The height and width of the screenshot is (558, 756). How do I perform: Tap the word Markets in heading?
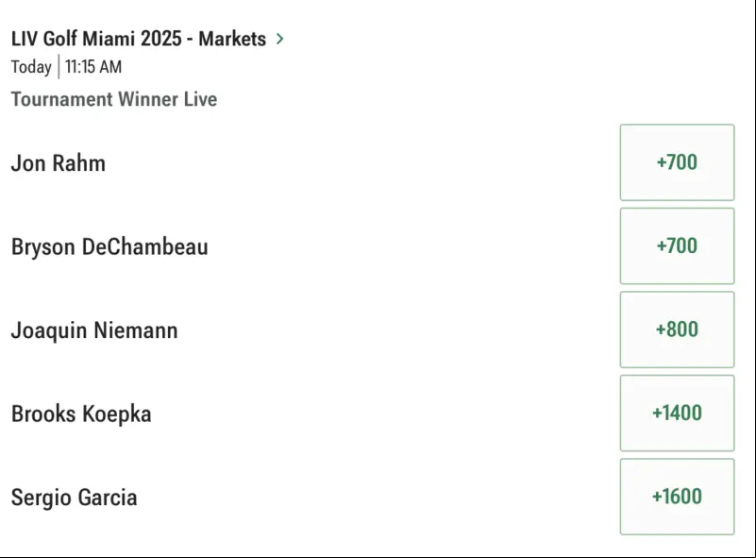point(232,39)
